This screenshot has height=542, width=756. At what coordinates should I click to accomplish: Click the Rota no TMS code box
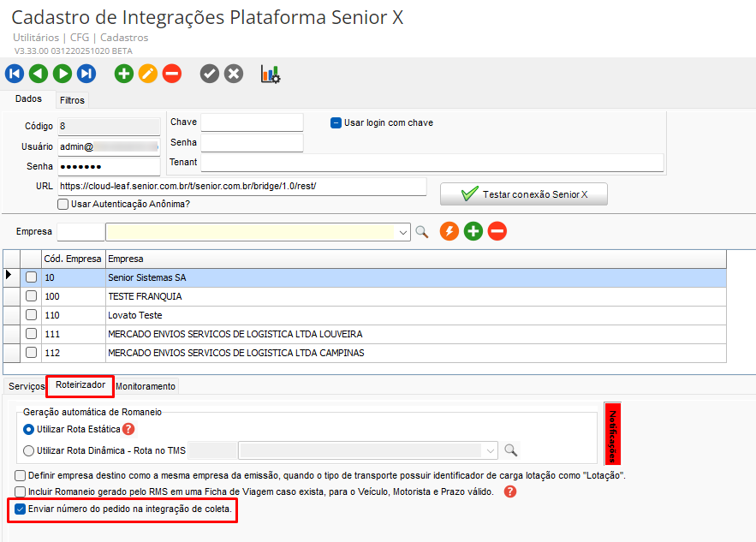212,451
